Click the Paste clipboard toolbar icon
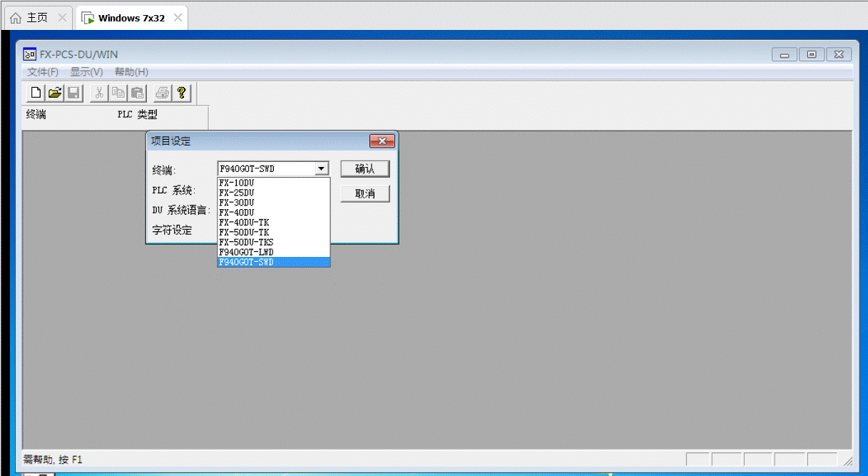868x476 pixels. [x=137, y=93]
